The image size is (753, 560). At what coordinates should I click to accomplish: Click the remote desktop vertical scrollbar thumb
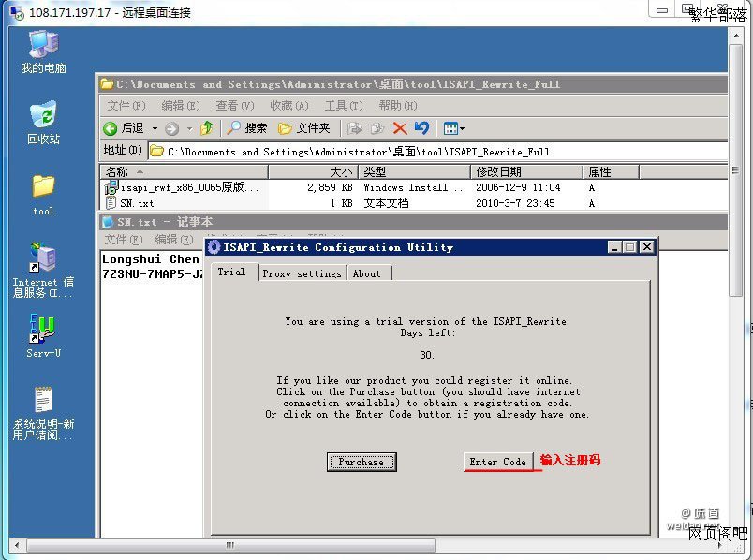pos(735,170)
